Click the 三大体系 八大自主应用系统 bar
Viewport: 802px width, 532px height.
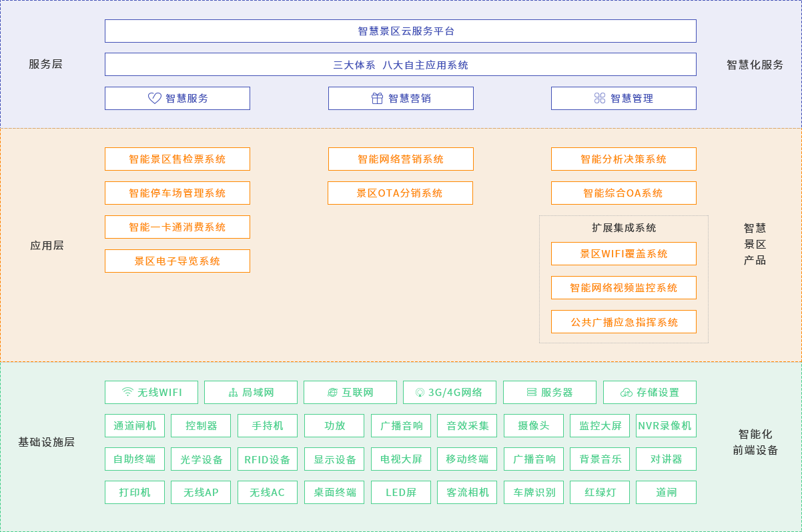pyautogui.click(x=400, y=65)
